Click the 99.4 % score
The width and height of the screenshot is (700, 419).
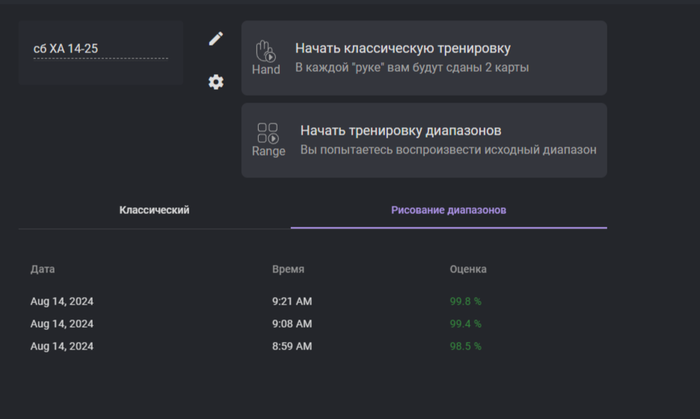pos(466,324)
